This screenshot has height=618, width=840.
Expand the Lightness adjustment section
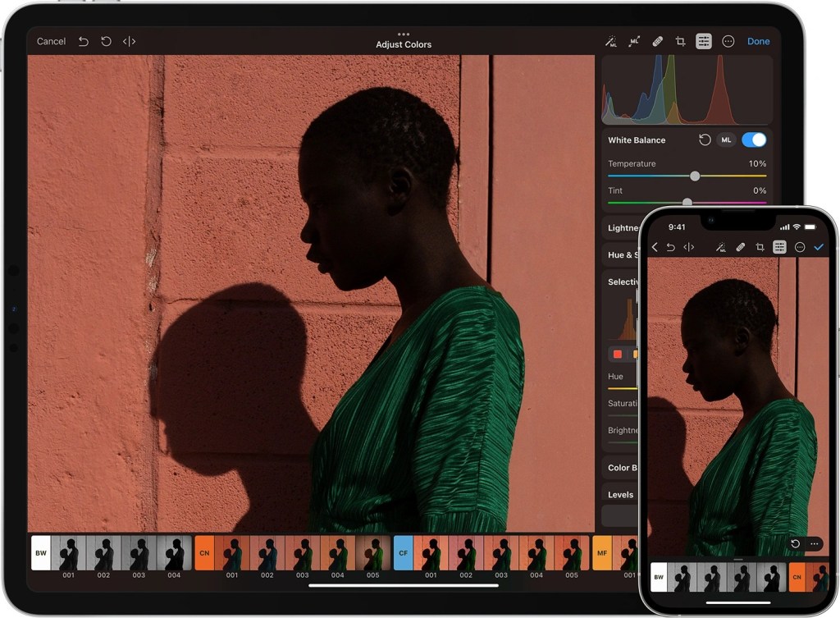[621, 227]
